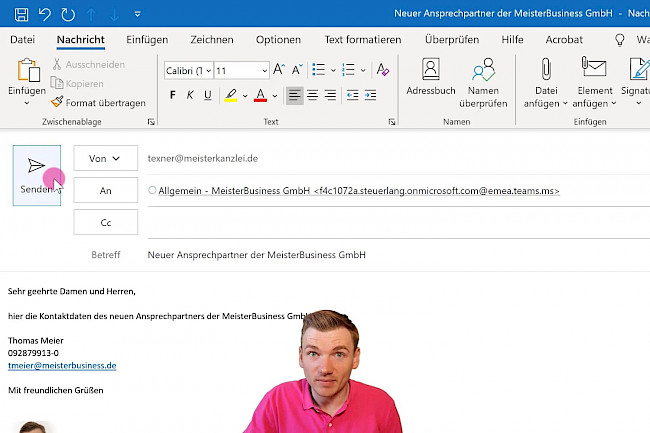650x433 pixels.
Task: Go to next item with down arrow
Action: click(114, 15)
